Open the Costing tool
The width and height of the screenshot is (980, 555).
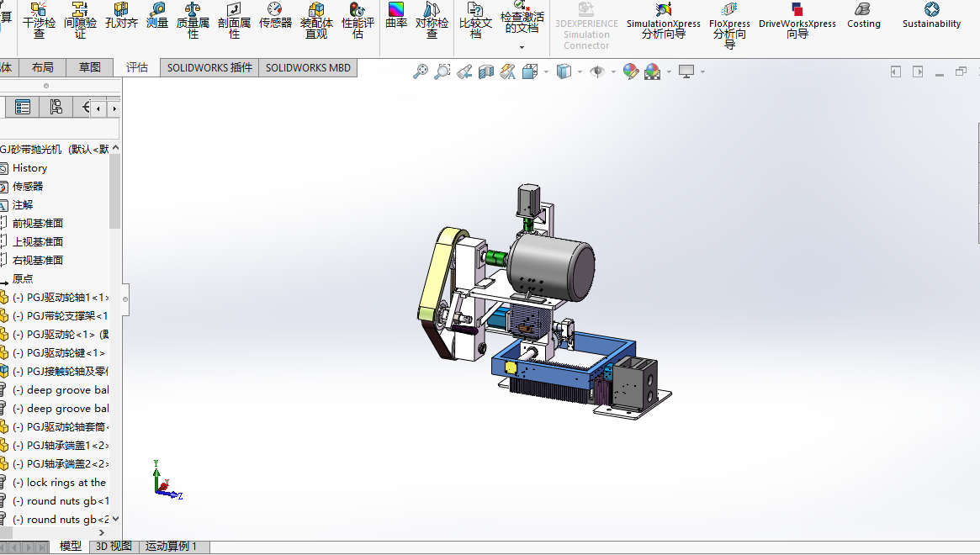[863, 15]
